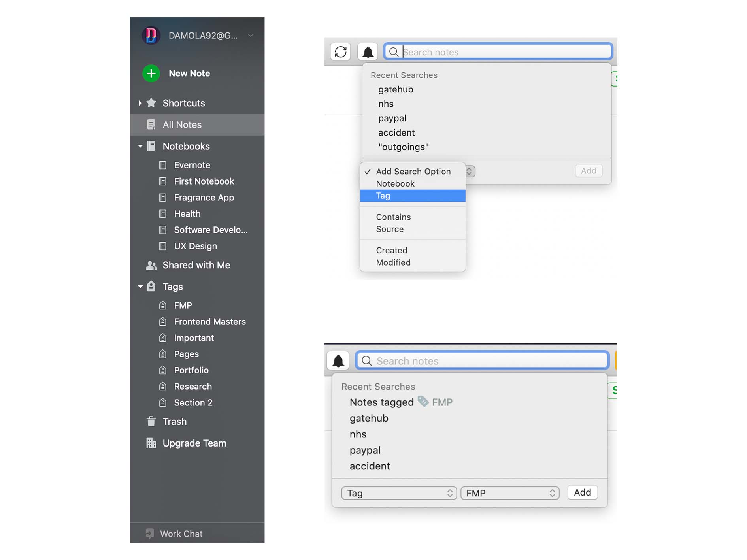Image resolution: width=747 pixels, height=560 pixels.
Task: Click the account avatar icon
Action: click(151, 36)
